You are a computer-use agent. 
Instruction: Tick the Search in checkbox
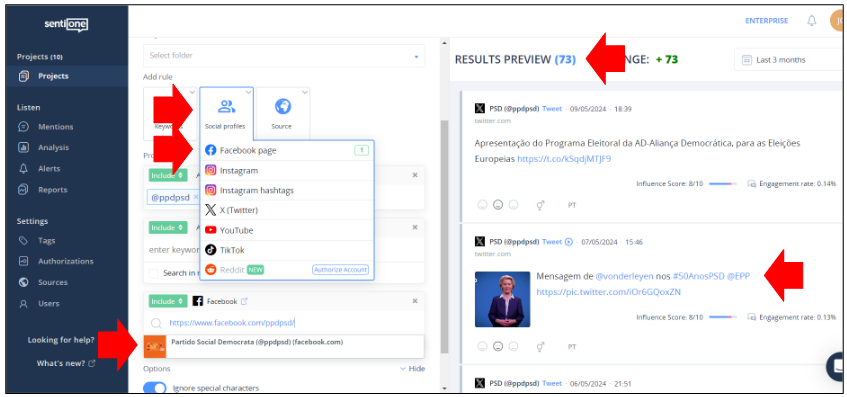(x=153, y=273)
